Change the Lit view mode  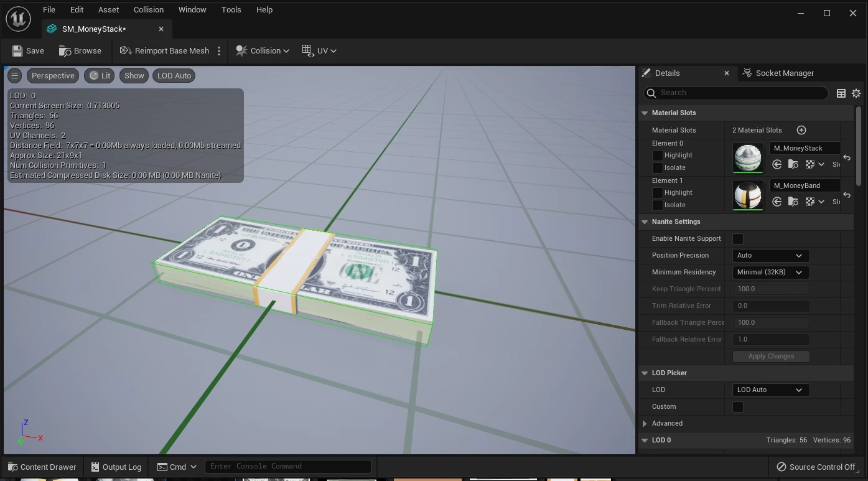pos(100,76)
